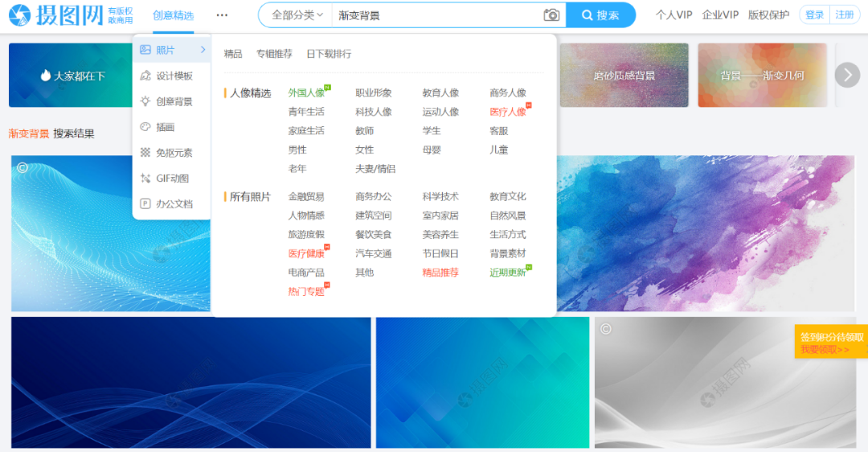Open the 自然风景 category link
Screen dimensions: 868x452
pyautogui.click(x=508, y=216)
